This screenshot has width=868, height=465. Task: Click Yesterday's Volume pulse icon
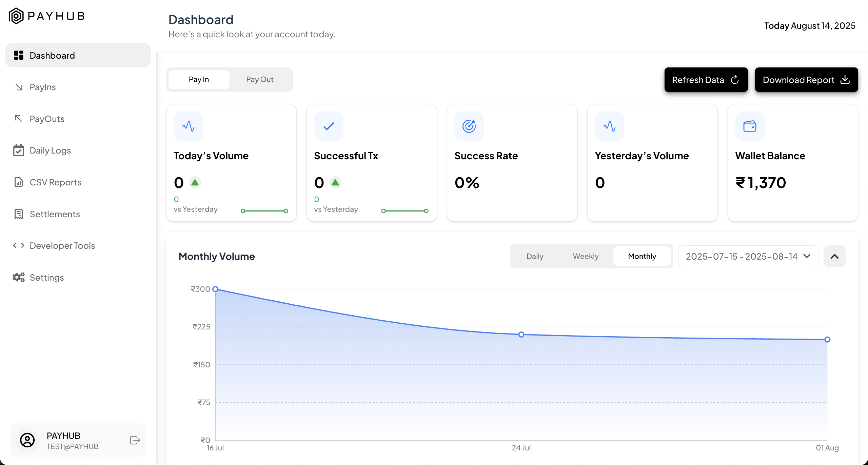pos(609,126)
